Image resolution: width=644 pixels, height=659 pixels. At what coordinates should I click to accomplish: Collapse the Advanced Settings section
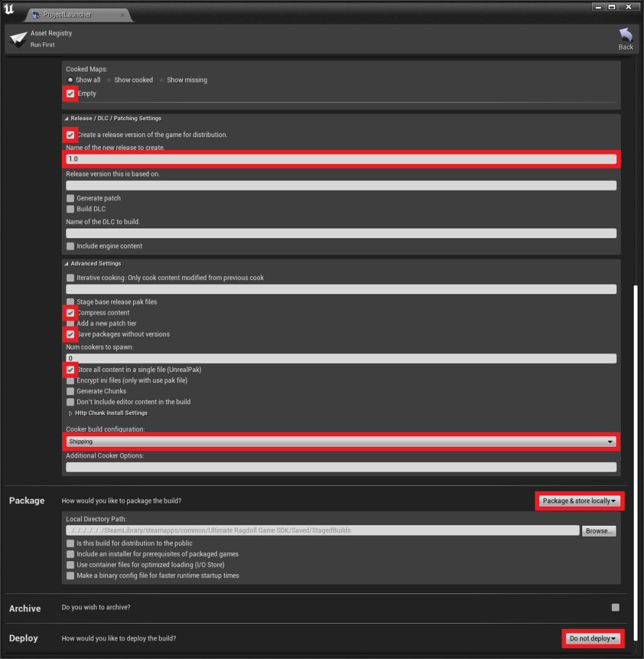tap(66, 264)
